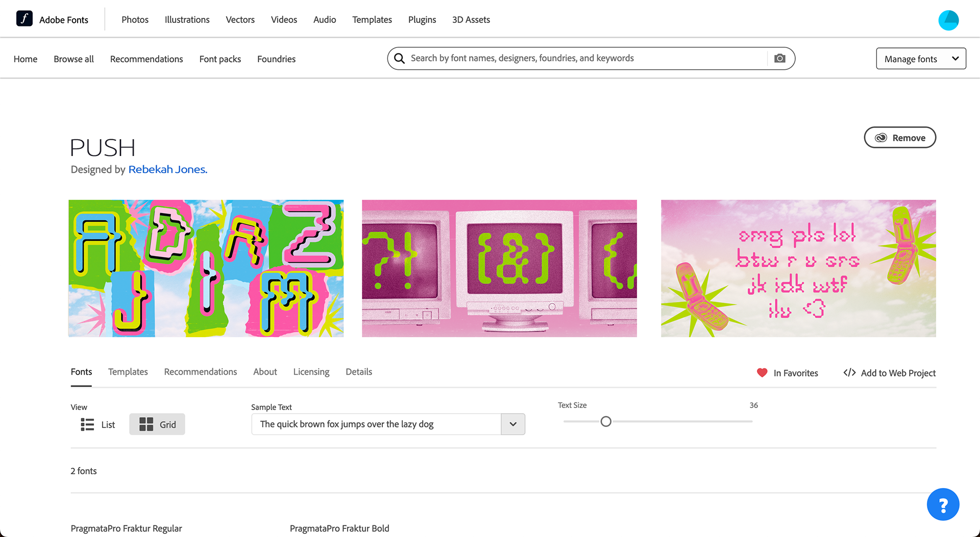Open visual search camera icon
The image size is (980, 537).
tap(779, 58)
